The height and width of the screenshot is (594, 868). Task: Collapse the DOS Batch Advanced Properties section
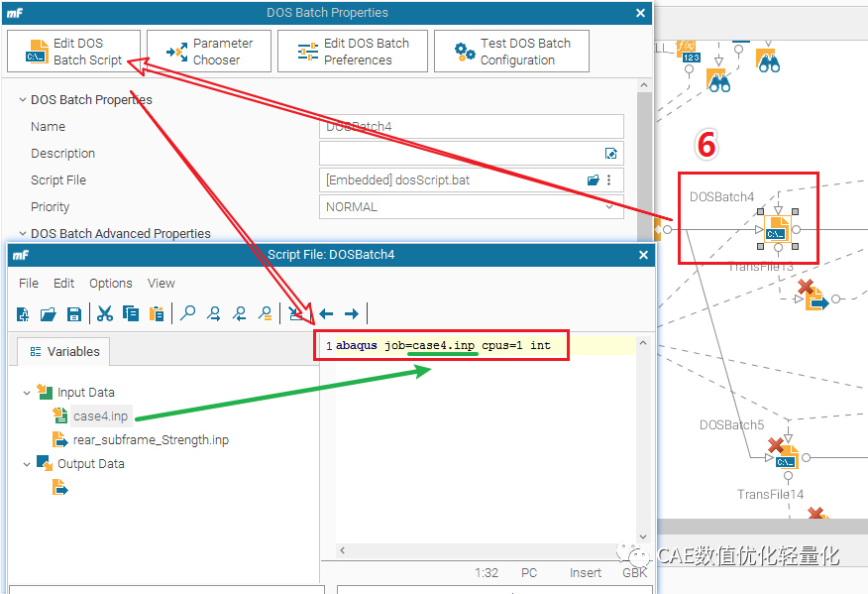coord(23,234)
